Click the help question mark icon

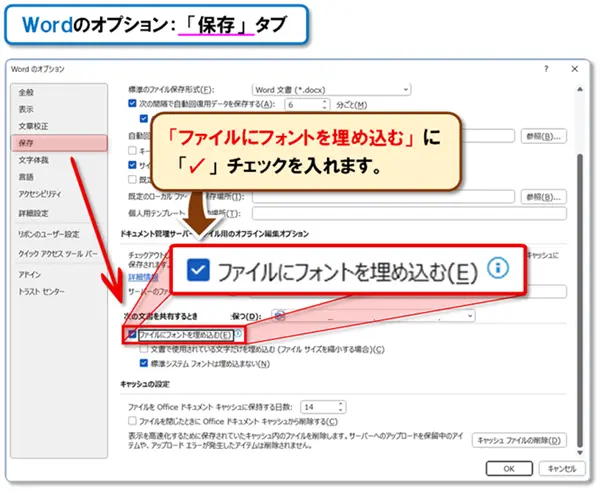(x=546, y=69)
